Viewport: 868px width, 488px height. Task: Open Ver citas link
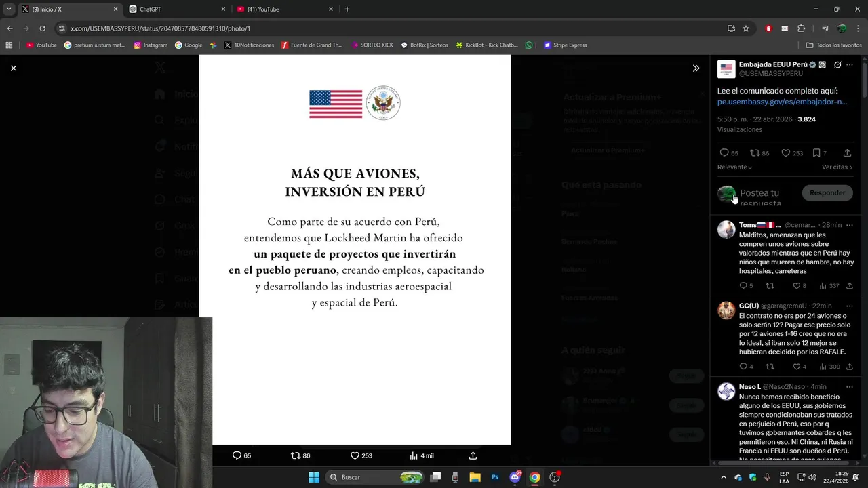(x=837, y=167)
